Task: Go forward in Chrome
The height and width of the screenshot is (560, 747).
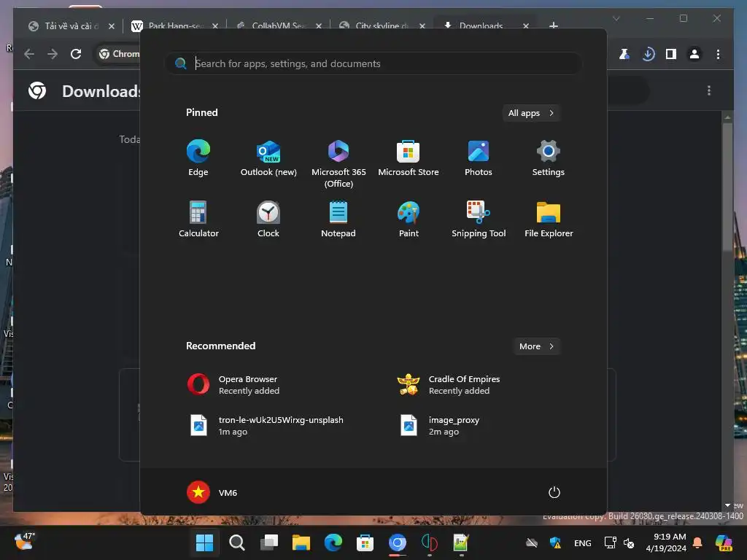Action: (x=53, y=54)
